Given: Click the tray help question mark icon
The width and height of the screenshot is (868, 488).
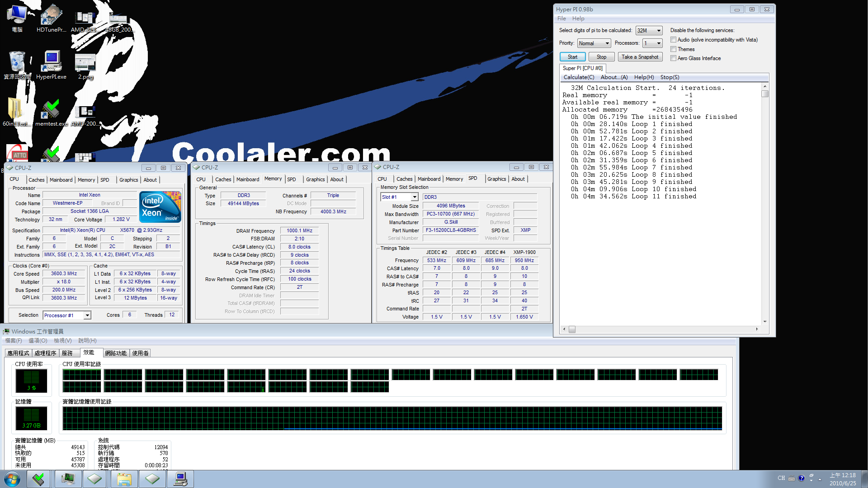Looking at the screenshot, I should coord(802,478).
